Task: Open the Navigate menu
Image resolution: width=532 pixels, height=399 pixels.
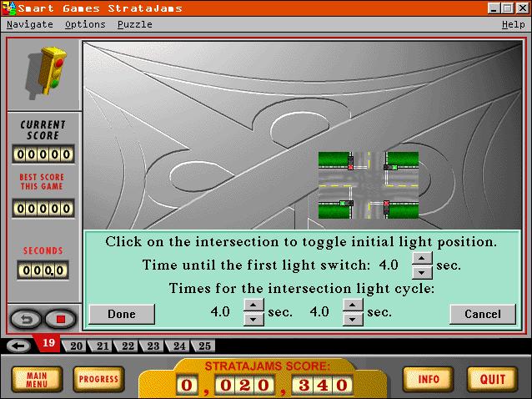Action: 30,24
